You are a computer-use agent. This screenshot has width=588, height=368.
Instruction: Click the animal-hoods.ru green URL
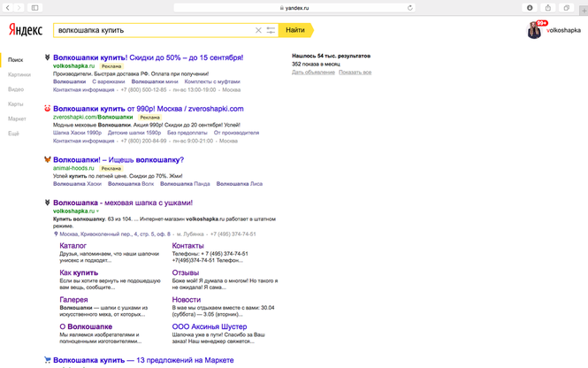(x=73, y=168)
